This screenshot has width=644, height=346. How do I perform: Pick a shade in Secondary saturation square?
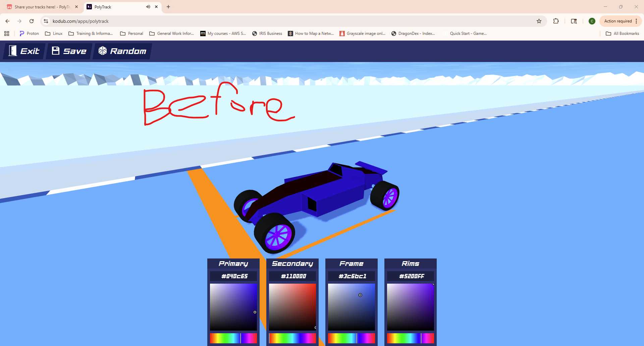pyautogui.click(x=292, y=307)
